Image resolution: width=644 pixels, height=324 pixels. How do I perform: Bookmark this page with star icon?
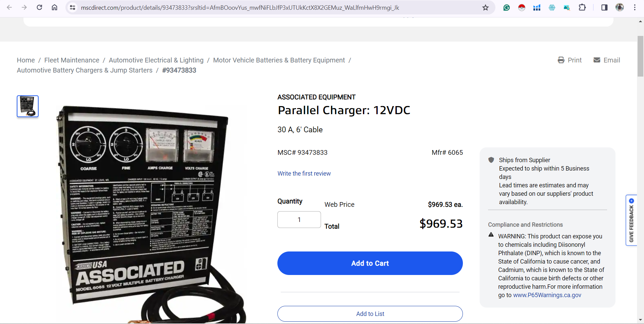pyautogui.click(x=485, y=7)
